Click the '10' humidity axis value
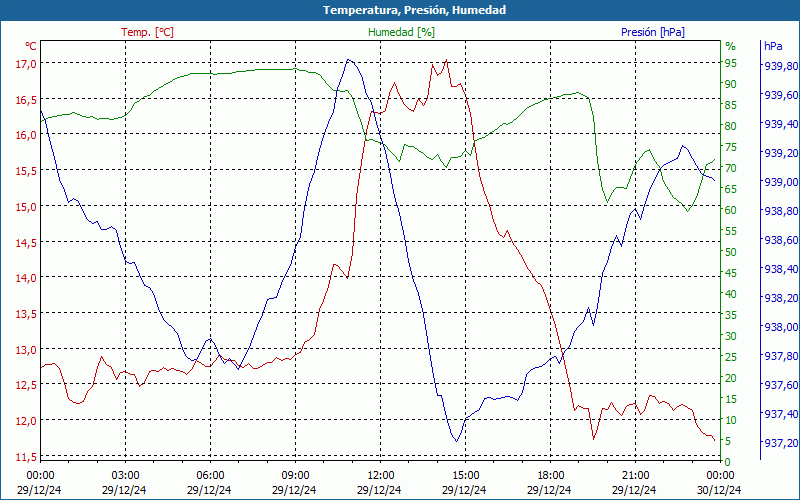This screenshot has height=500, width=800. 731,420
